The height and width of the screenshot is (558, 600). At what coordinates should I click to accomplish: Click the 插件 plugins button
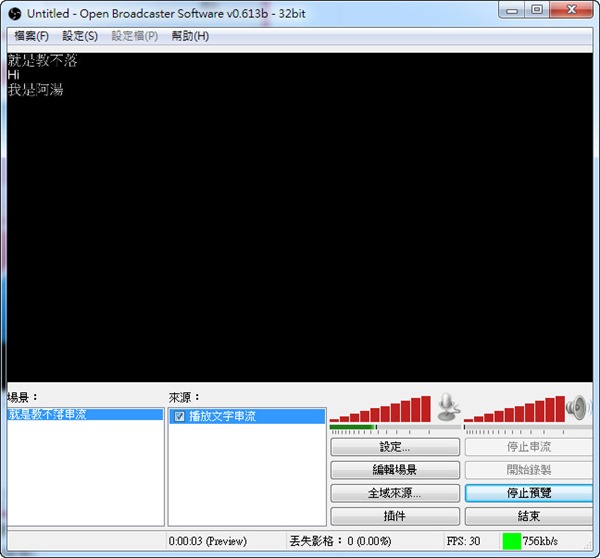(x=395, y=516)
